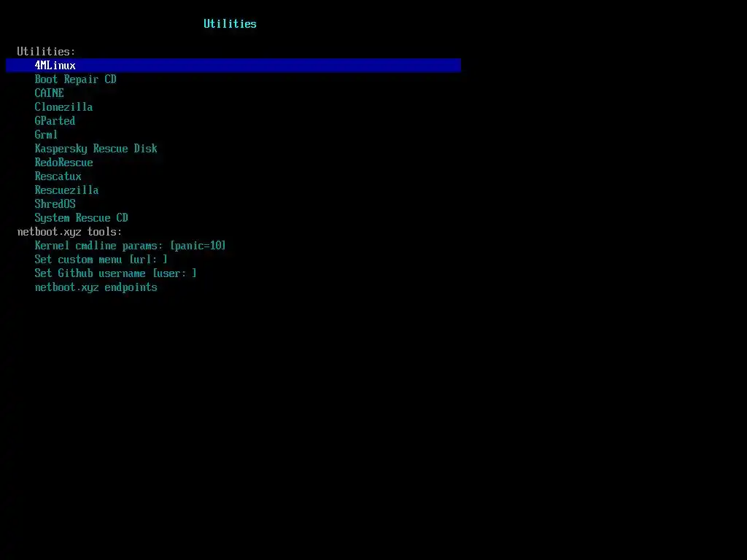Choose Rescuezilla from the list
Screen dimensions: 747x560
(66, 190)
